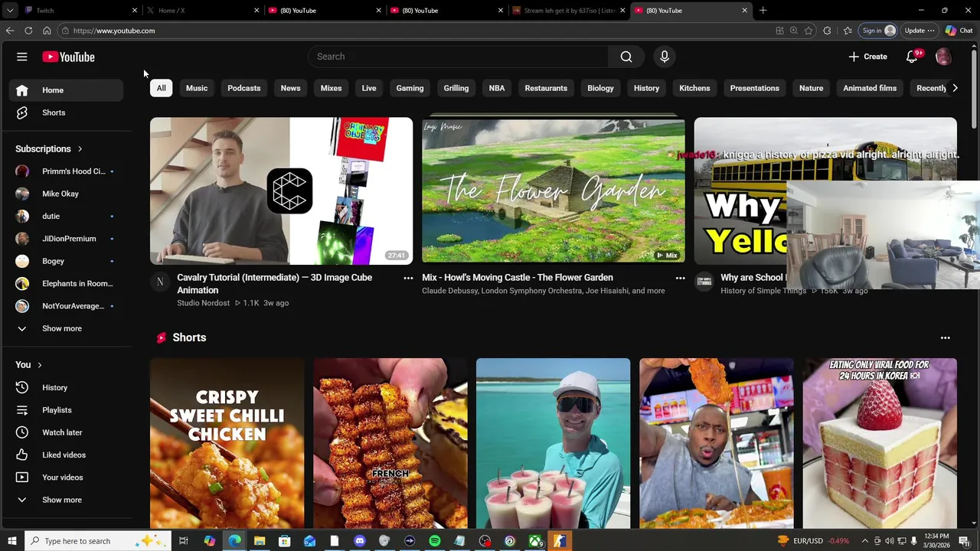The width and height of the screenshot is (980, 551).
Task: Click the YouTube search input field
Action: (x=459, y=57)
